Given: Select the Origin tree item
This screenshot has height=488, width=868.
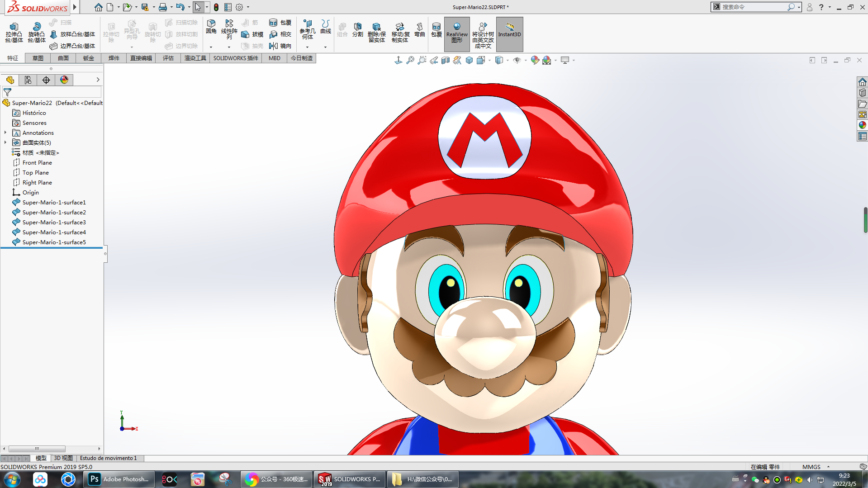Looking at the screenshot, I should pos(30,193).
